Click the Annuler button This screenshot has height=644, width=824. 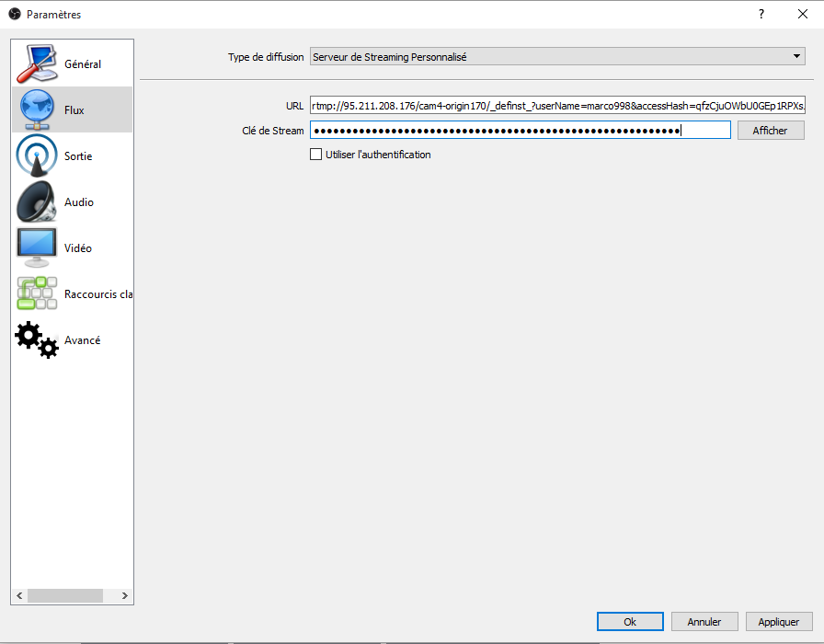pos(704,622)
